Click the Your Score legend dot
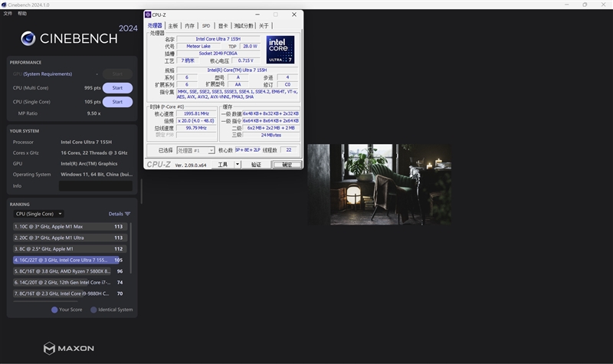The width and height of the screenshot is (613, 364). point(54,310)
